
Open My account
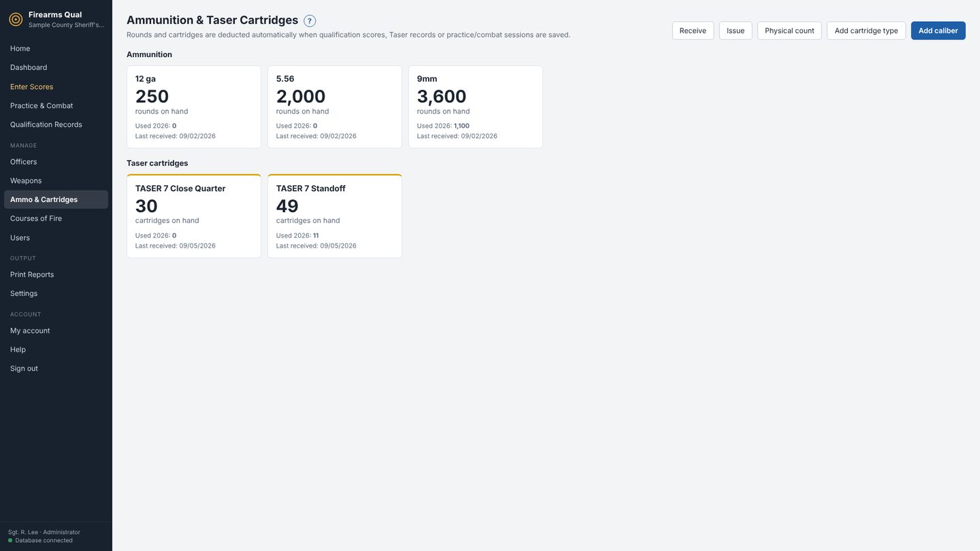point(56,331)
